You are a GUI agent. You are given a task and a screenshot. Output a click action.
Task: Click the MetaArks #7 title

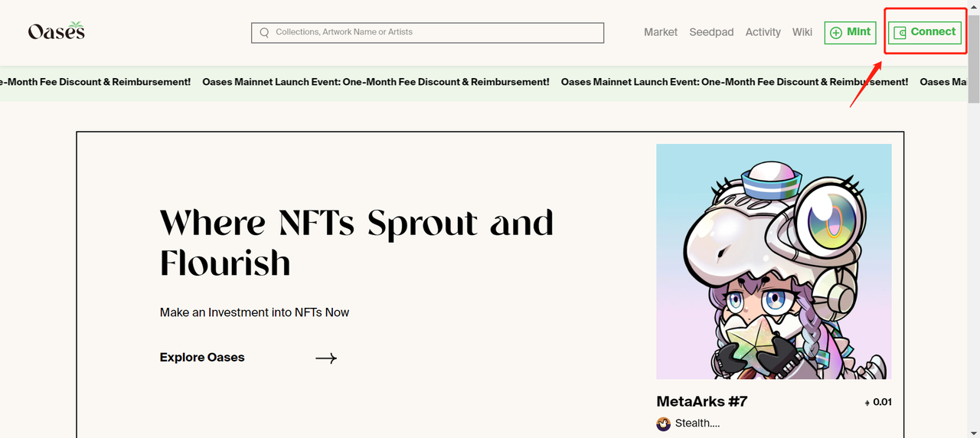(702, 401)
